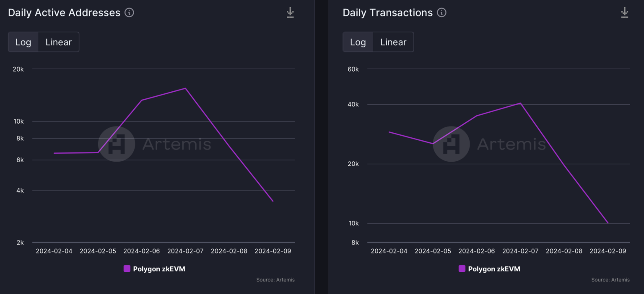644x294 pixels.
Task: Switch Daily Active Addresses chart to Linear
Action: (59, 42)
